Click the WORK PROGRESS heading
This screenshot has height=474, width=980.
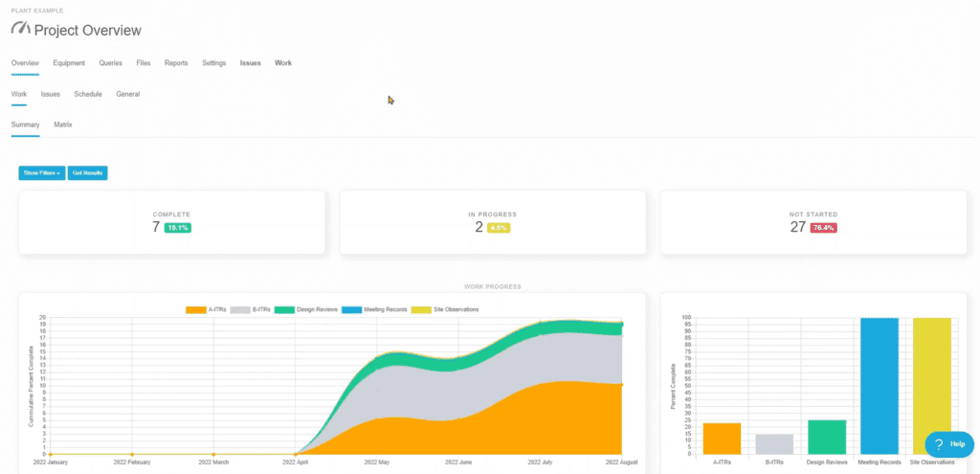coord(493,287)
